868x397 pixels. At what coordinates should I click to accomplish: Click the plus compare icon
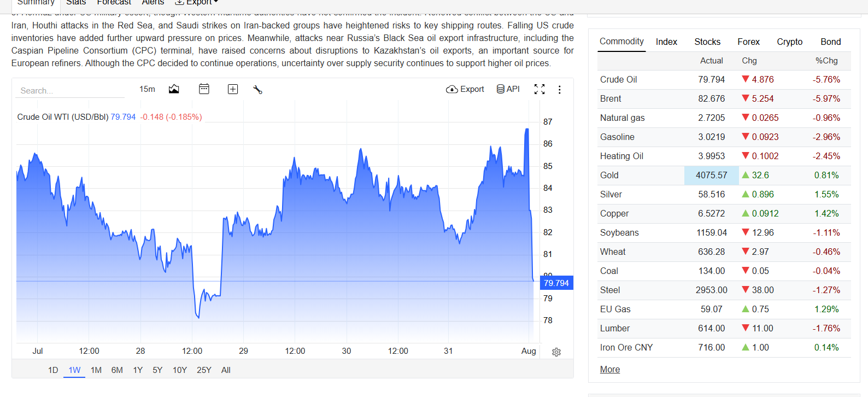[x=233, y=89]
